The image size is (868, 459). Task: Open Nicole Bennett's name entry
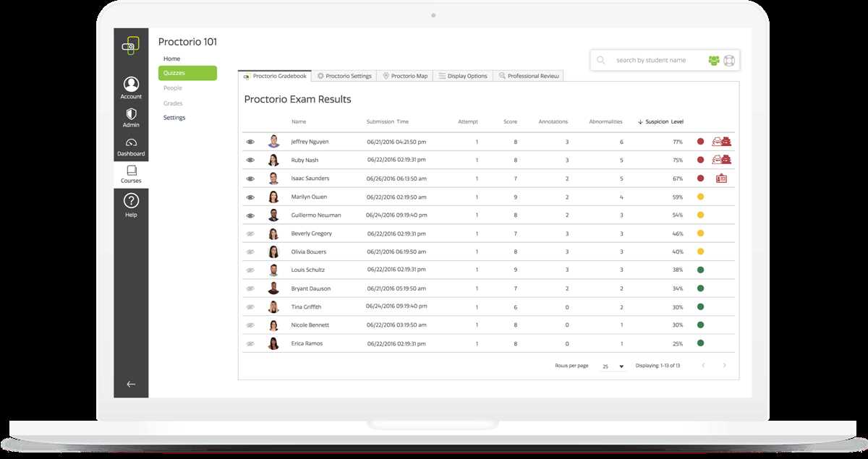pos(310,325)
